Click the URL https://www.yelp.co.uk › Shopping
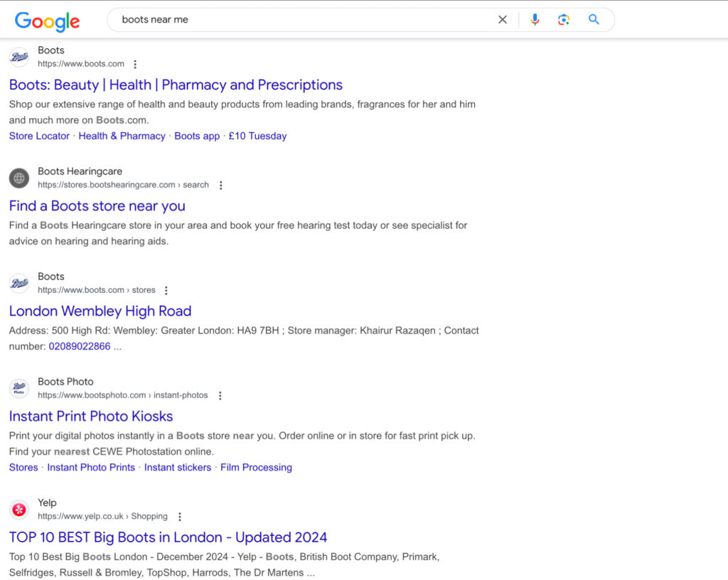 click(x=102, y=517)
